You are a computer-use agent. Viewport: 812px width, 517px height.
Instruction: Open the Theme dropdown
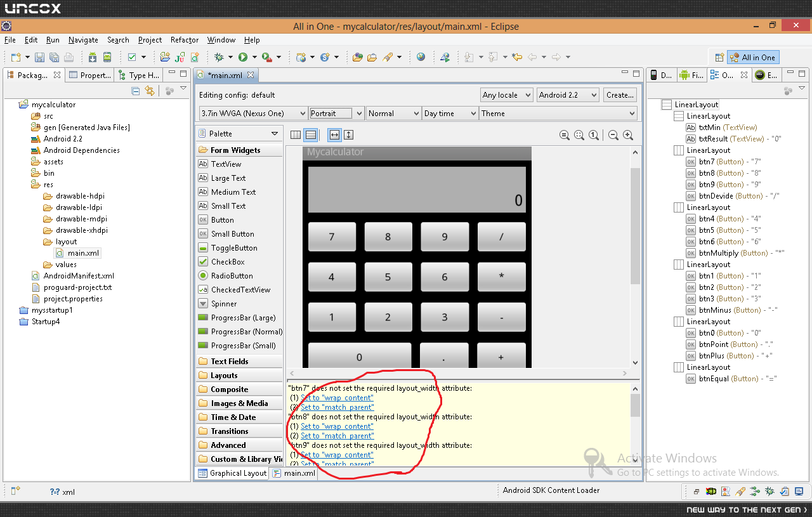(x=558, y=114)
